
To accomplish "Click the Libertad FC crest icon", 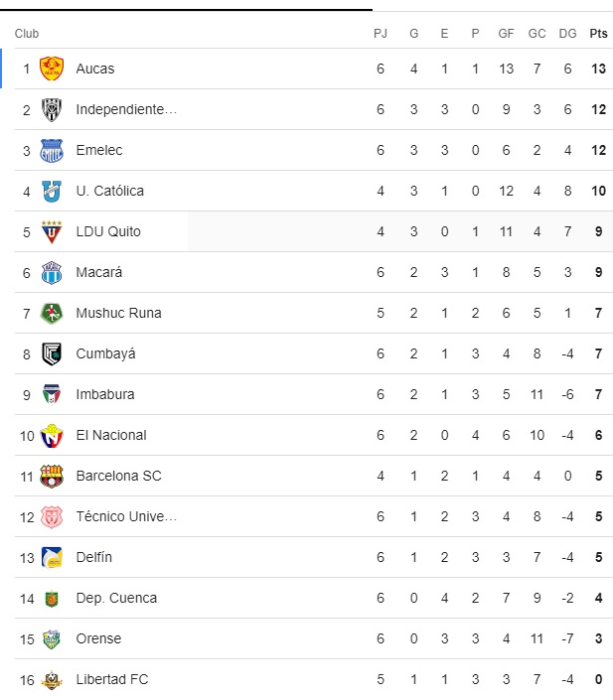I will [x=52, y=680].
